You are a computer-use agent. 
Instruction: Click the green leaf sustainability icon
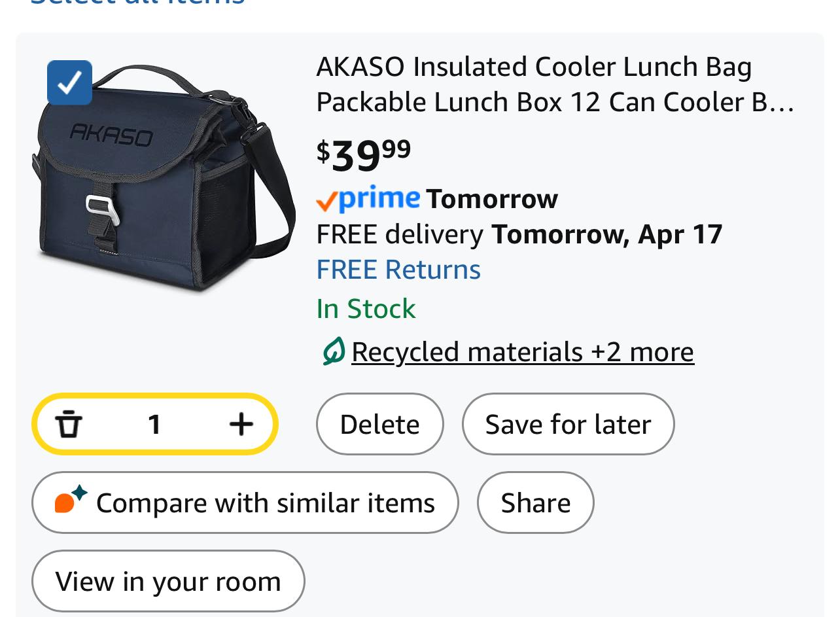(x=333, y=351)
